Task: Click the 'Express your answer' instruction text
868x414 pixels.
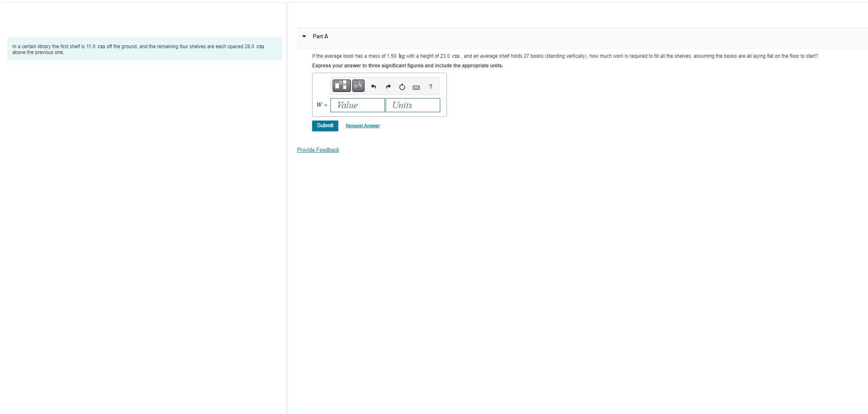Action: coord(407,66)
